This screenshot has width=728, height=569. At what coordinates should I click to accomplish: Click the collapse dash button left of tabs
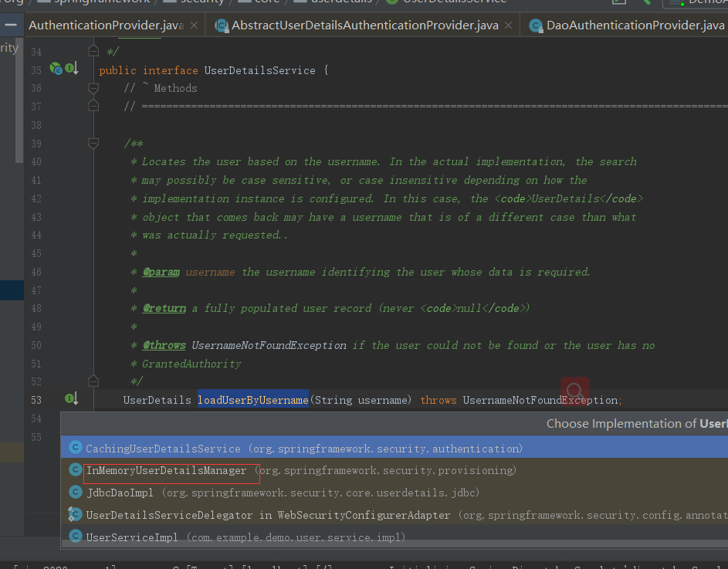tap(11, 25)
